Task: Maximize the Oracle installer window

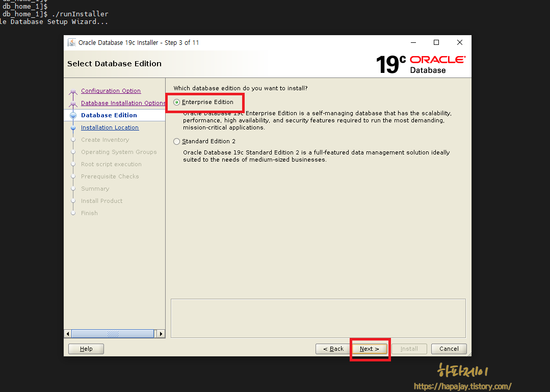Action: tap(436, 42)
